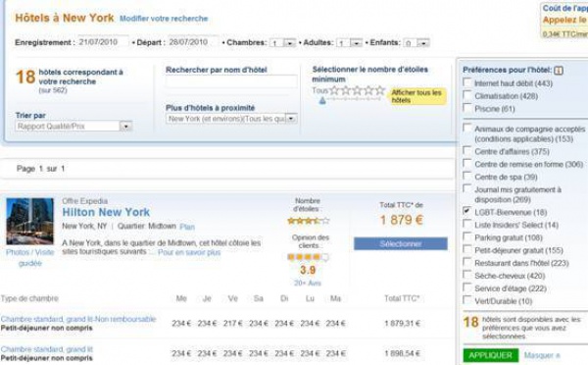This screenshot has width=588, height=365.
Task: Open the 20+ Avis reviews link
Action: coord(308,284)
